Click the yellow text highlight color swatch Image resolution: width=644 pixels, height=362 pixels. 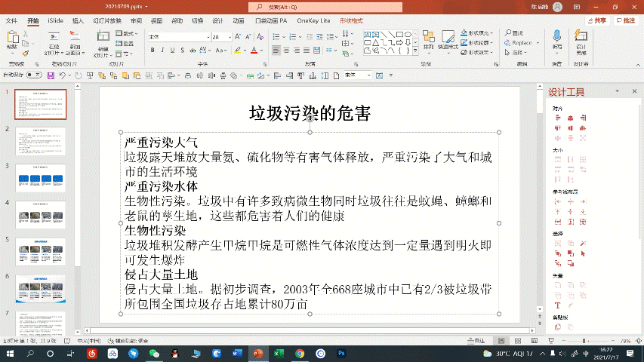click(237, 51)
